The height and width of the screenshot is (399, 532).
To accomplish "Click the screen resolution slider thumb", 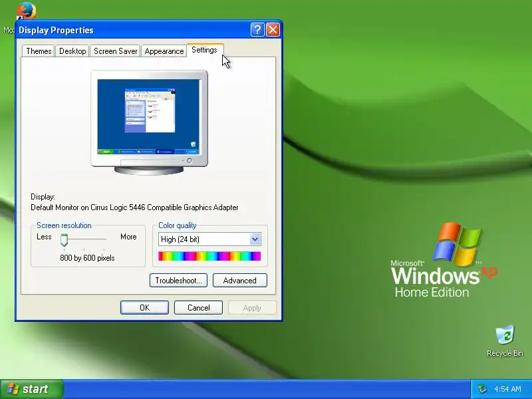I will 64,240.
